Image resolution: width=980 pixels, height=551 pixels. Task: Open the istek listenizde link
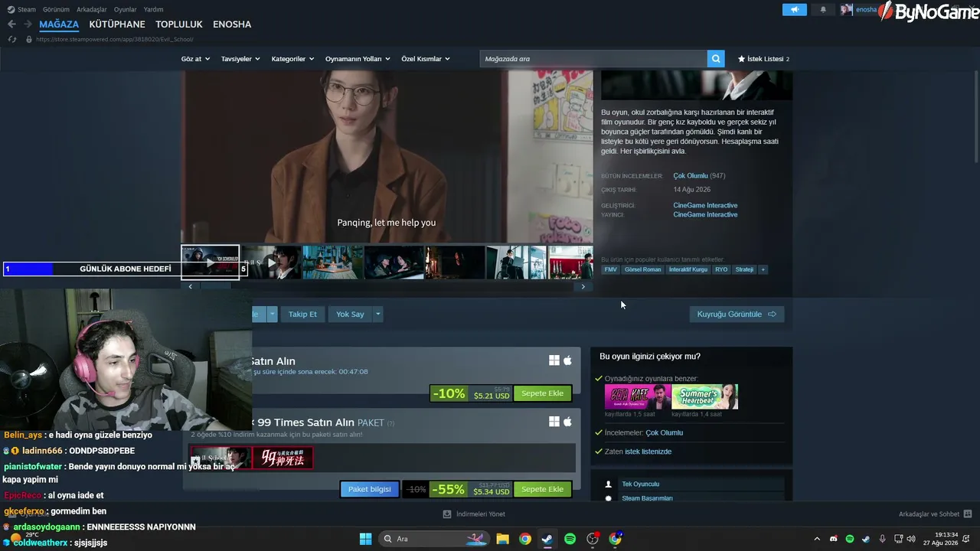click(x=648, y=452)
